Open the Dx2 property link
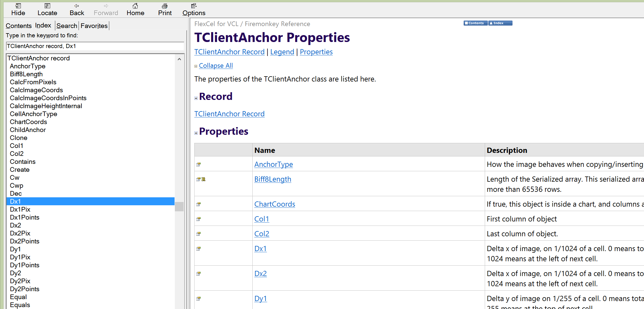644x309 pixels. [260, 274]
